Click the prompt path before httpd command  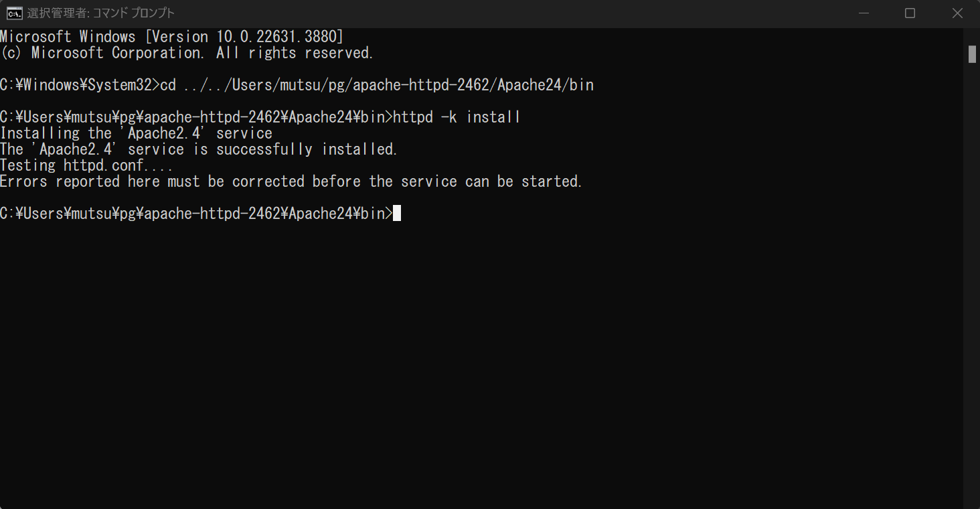(x=196, y=117)
